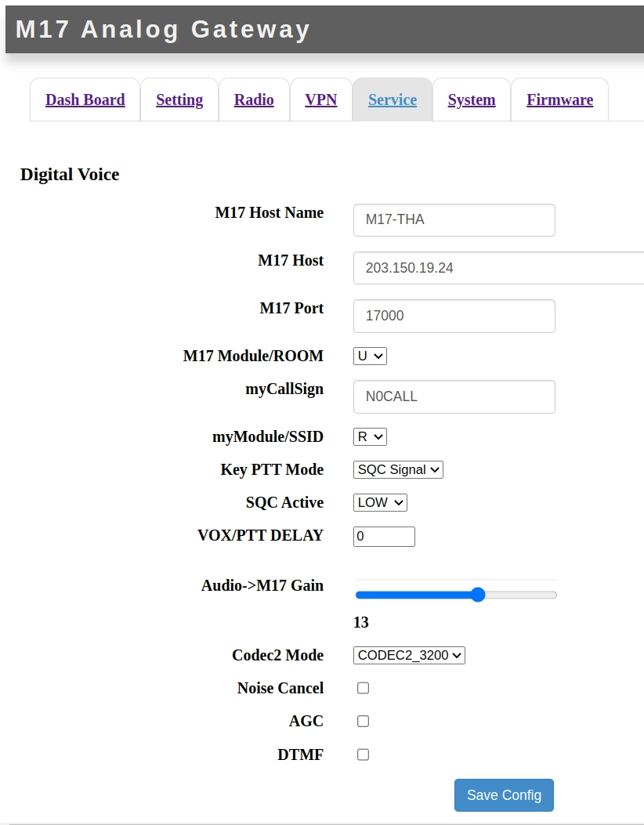This screenshot has width=644, height=825.
Task: Click the myCallSign input field
Action: (x=454, y=397)
